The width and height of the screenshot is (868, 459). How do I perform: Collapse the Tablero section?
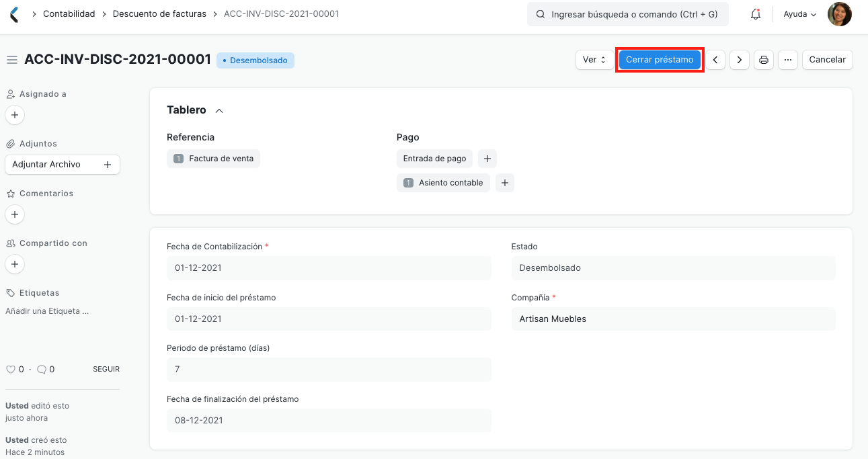219,110
